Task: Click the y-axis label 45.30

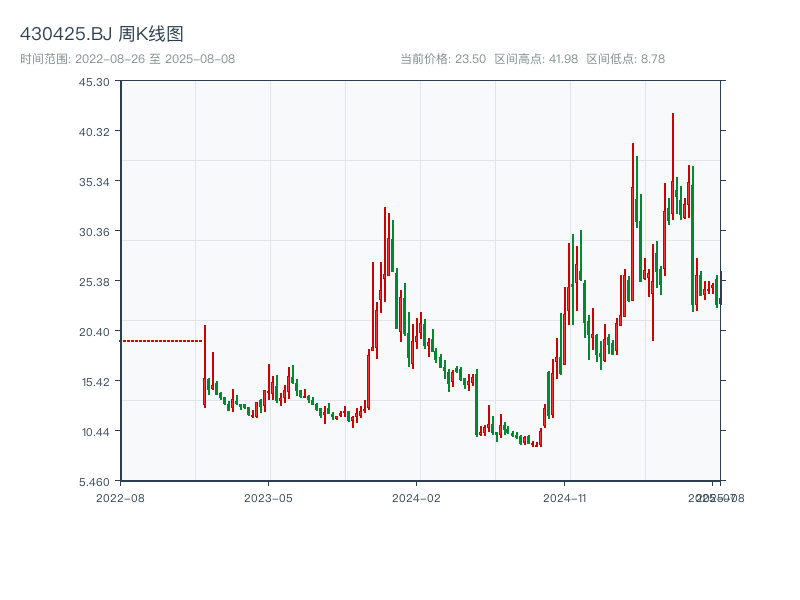Action: coord(94,82)
